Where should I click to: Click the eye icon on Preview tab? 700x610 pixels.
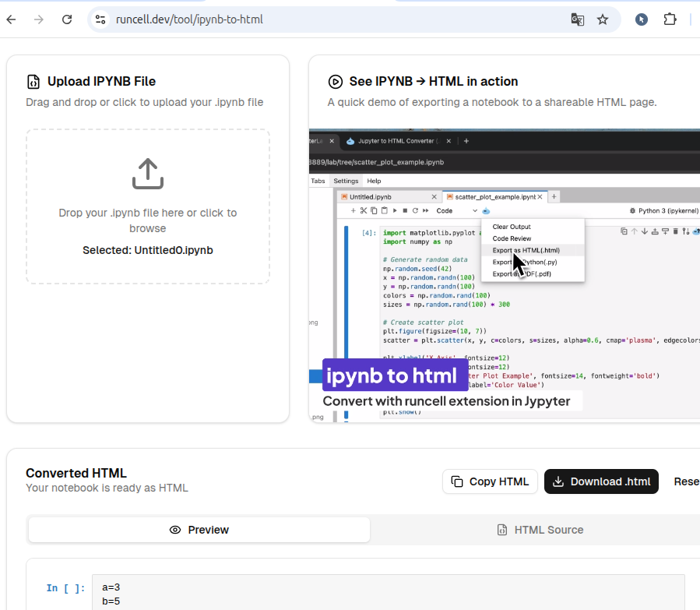click(175, 530)
